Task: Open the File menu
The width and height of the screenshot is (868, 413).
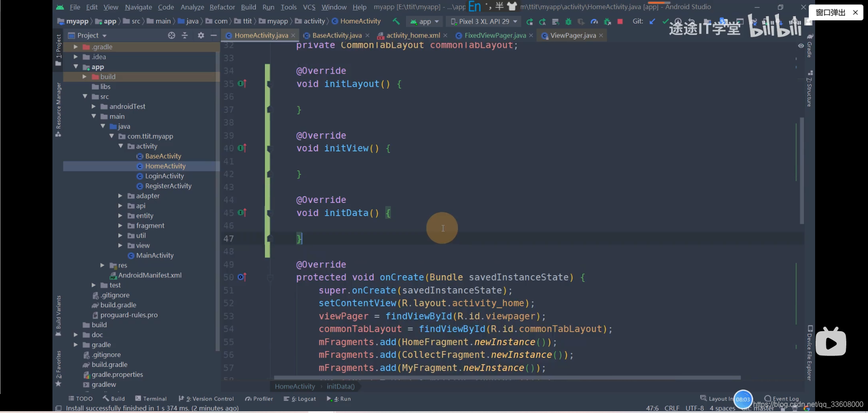Action: tap(75, 7)
